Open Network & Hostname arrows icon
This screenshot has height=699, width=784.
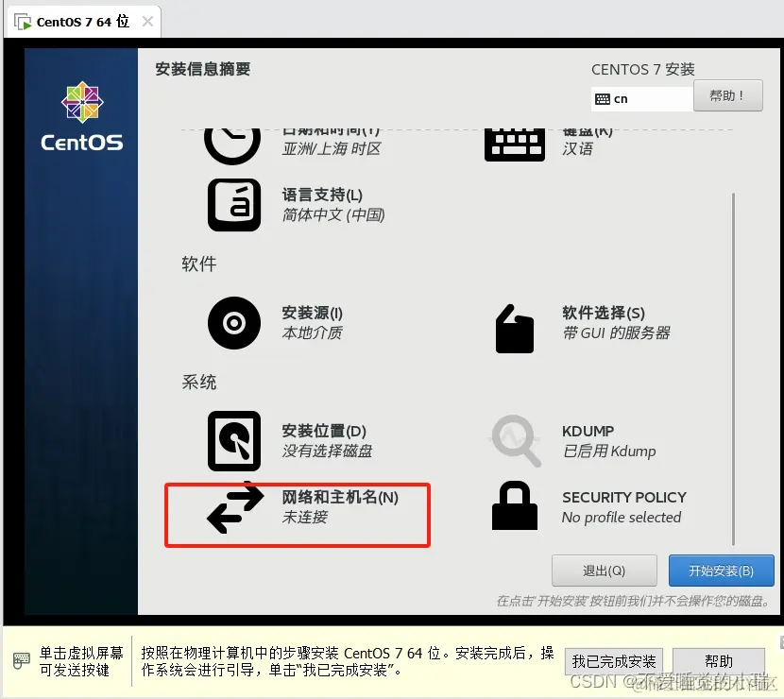click(235, 507)
